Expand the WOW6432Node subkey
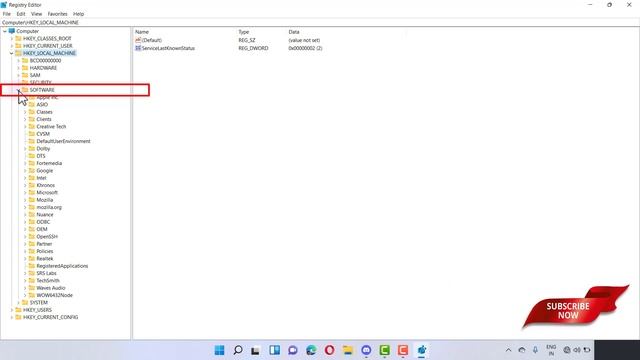 pos(25,295)
